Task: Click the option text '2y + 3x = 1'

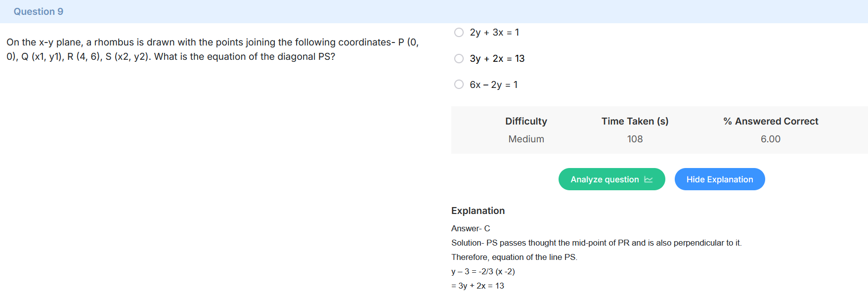Action: pos(494,32)
